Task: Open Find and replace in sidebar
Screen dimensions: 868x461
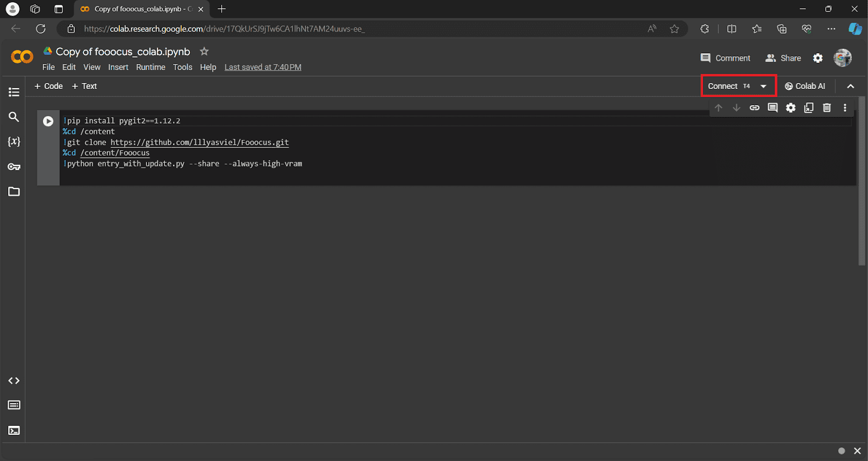Action: [14, 117]
